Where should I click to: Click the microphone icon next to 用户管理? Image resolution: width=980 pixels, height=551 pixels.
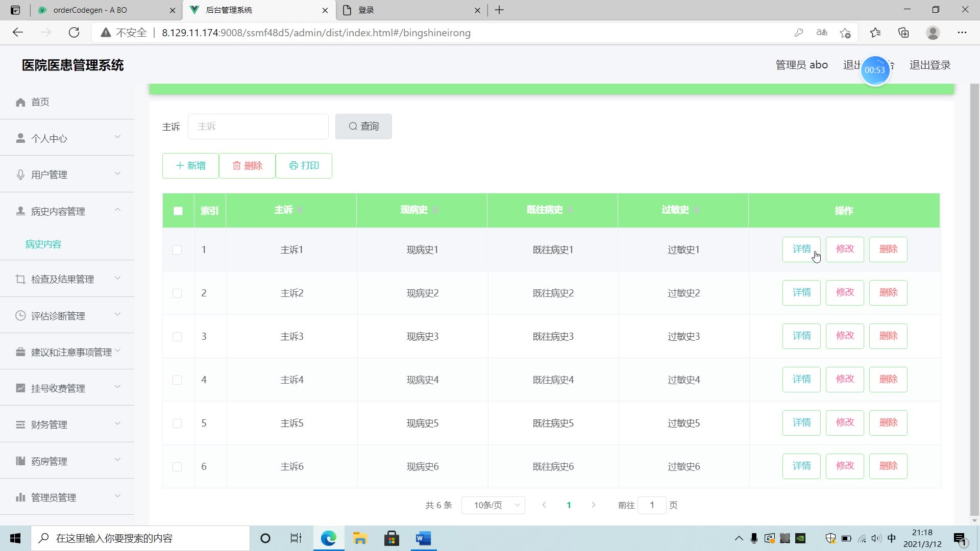coord(20,175)
